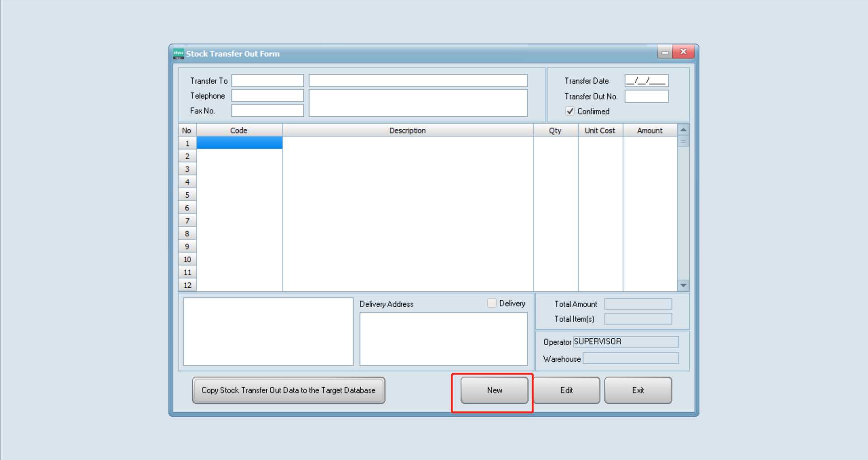Click the Edit button
Image resolution: width=868 pixels, height=460 pixels.
pyautogui.click(x=566, y=390)
